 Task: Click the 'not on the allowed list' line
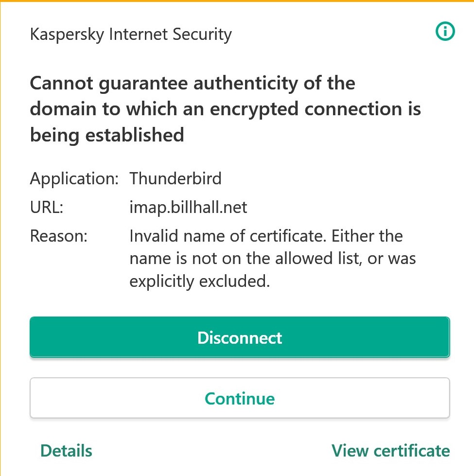pyautogui.click(x=272, y=259)
